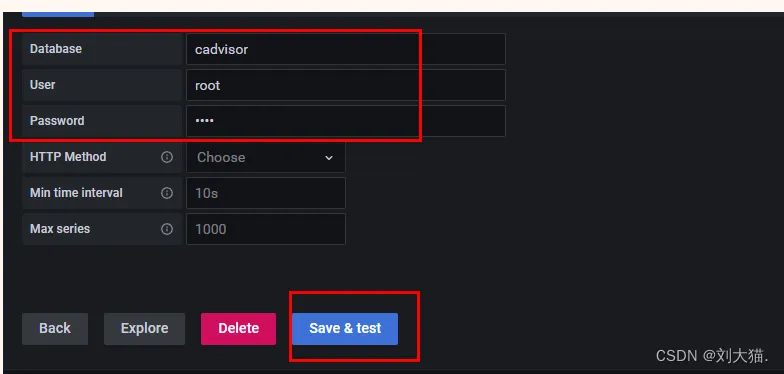Click into the Min time interval 10s field

[266, 193]
